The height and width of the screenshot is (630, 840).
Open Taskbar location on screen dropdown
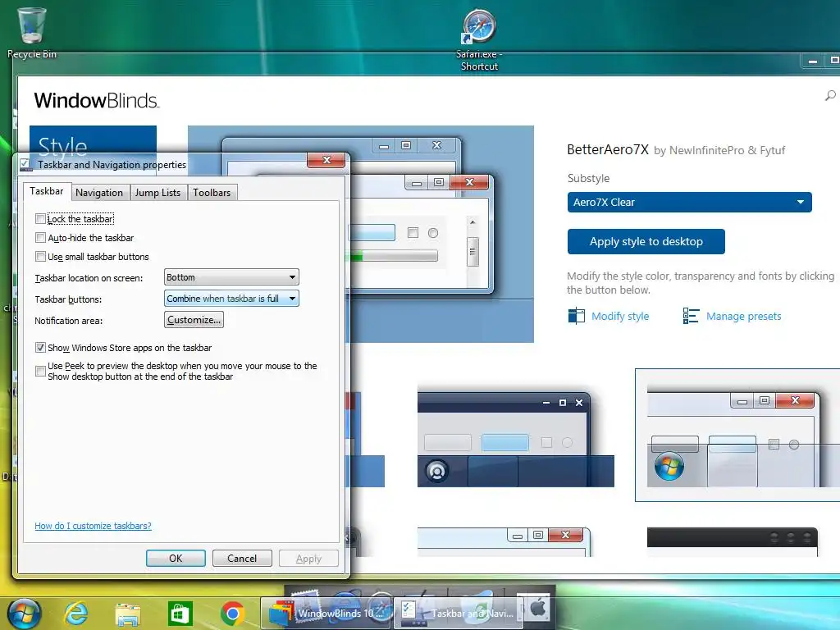click(231, 277)
